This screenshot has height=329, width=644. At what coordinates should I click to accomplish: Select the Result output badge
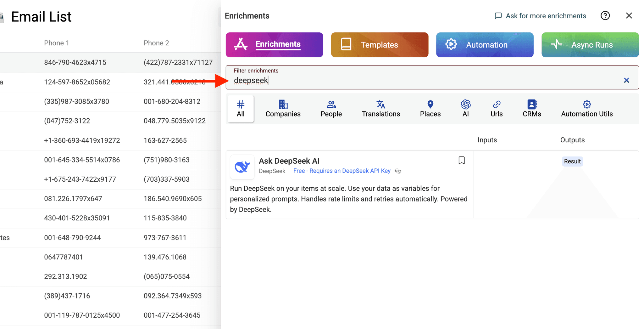[x=572, y=161]
